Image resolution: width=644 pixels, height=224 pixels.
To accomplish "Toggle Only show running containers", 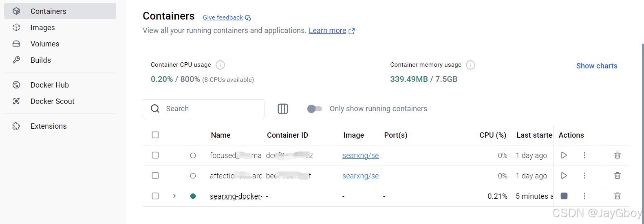I will pos(314,109).
